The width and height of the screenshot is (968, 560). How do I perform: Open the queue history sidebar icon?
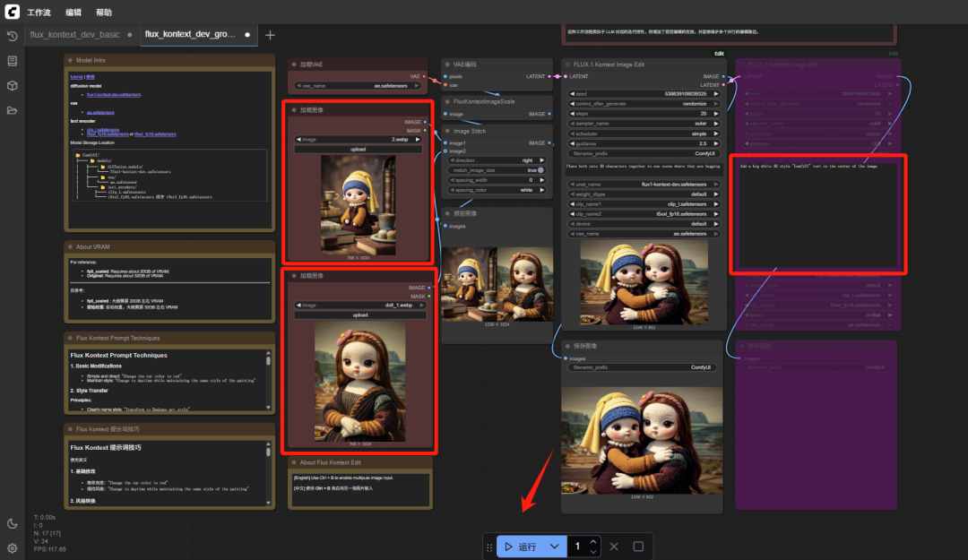(13, 36)
